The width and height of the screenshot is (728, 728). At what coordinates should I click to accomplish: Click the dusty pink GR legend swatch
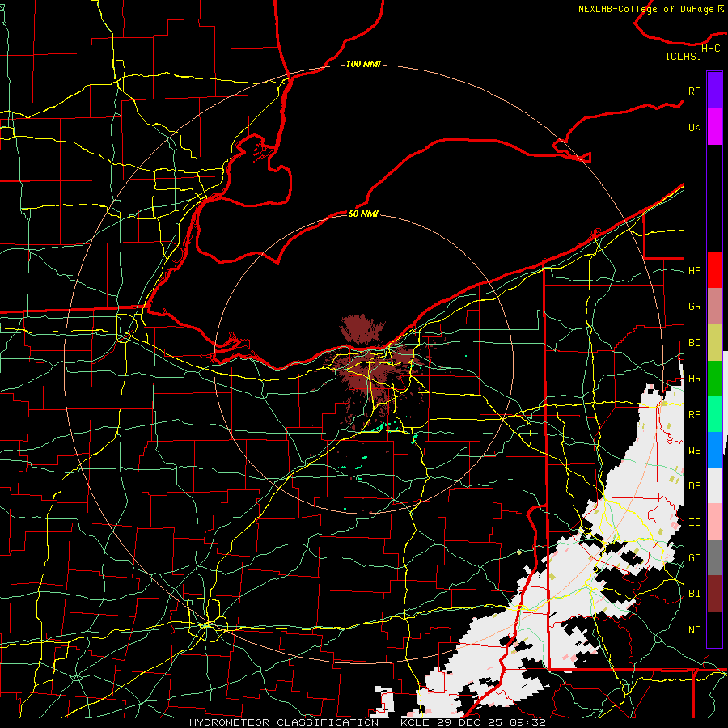714,307
